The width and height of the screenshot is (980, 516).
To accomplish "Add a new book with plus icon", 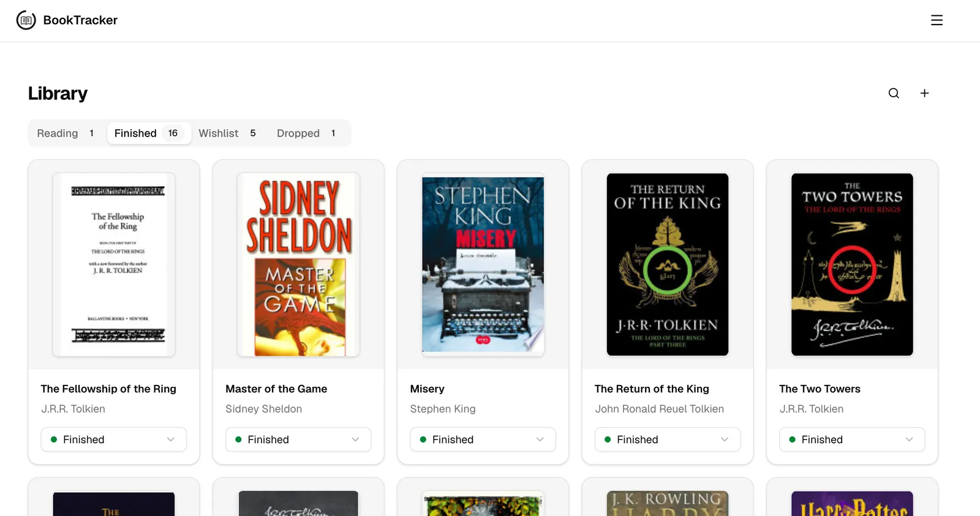I will pos(924,93).
